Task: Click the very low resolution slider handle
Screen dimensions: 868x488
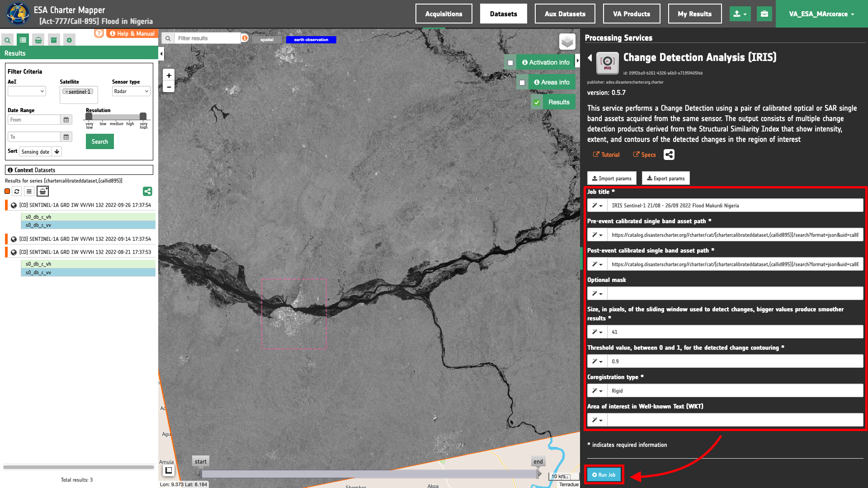Action: (89, 116)
